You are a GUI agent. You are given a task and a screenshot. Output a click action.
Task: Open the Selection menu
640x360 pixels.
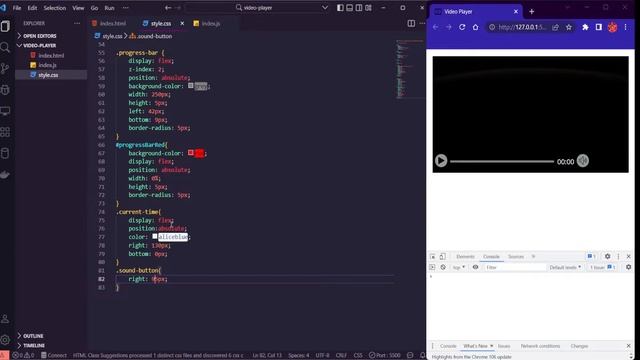click(x=55, y=8)
